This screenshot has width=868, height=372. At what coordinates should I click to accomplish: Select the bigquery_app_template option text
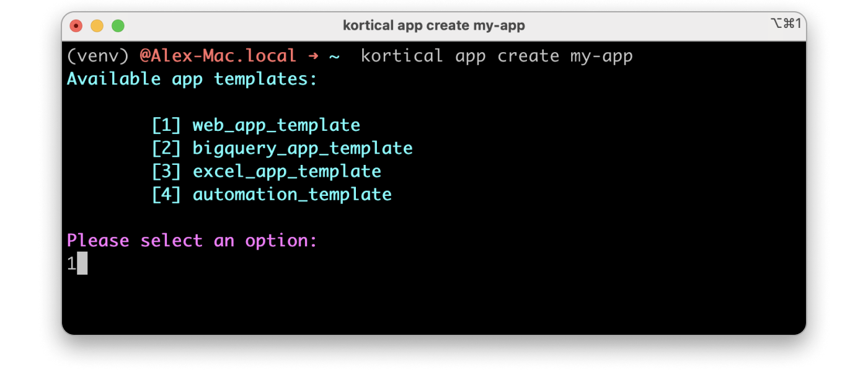pos(302,148)
